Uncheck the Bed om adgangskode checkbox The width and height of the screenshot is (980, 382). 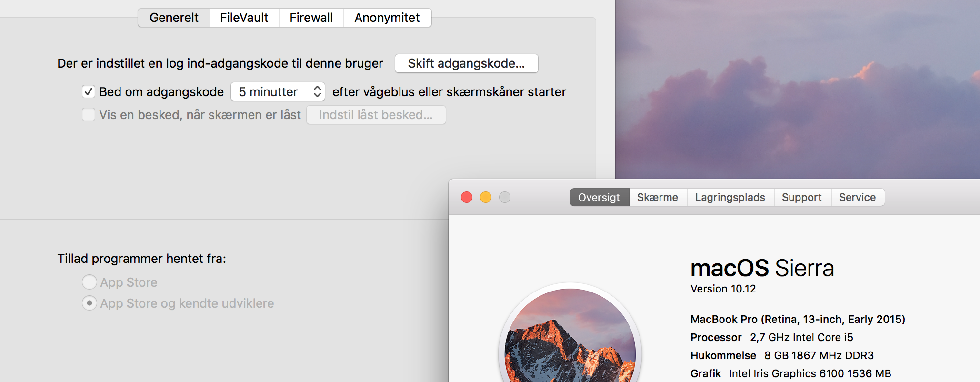(x=89, y=91)
